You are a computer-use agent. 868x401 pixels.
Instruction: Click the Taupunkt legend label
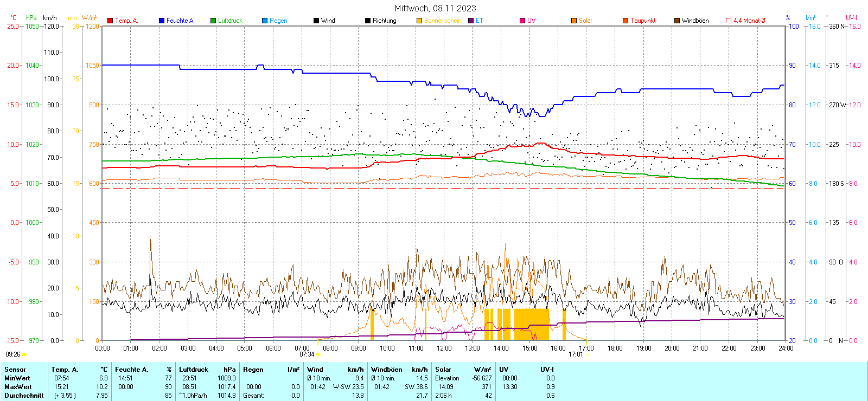643,21
